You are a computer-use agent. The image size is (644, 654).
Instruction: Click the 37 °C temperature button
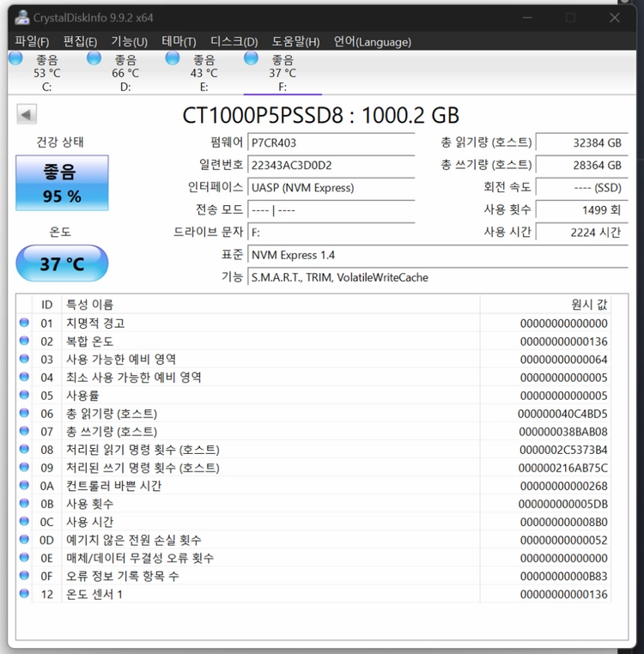62,263
